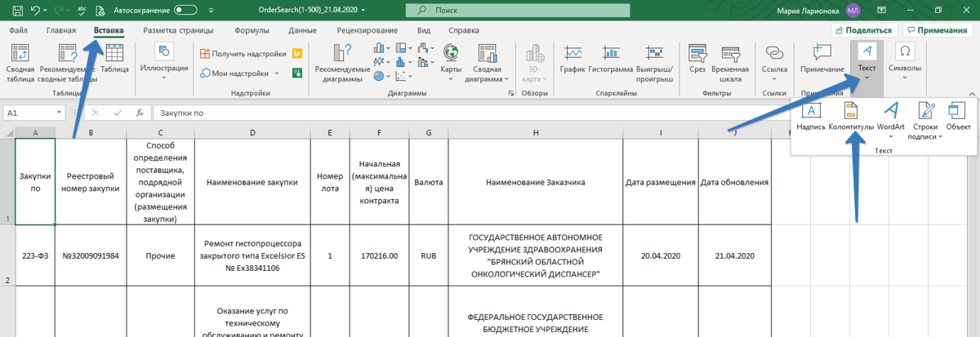Image resolution: width=980 pixels, height=337 pixels.
Task: Undo the last action
Action: (x=35, y=11)
